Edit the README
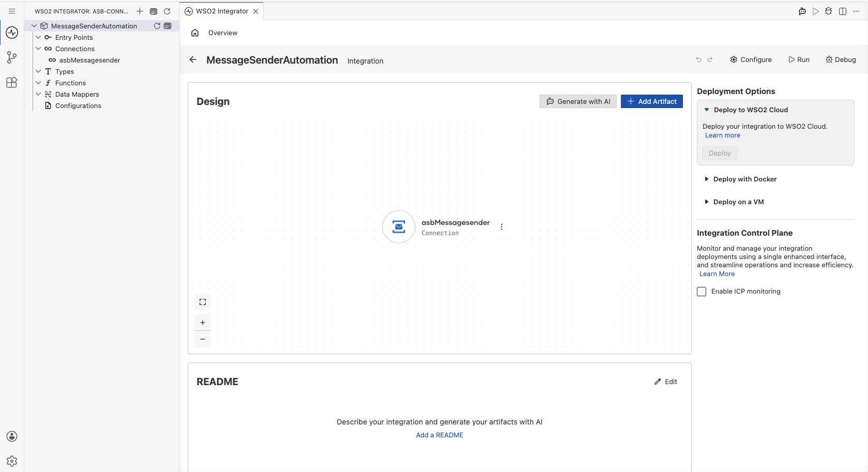The image size is (868, 472). pyautogui.click(x=666, y=382)
